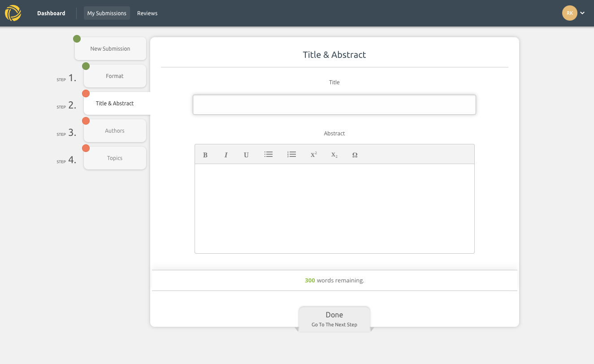Enable underline in the abstract editor

pos(246,155)
